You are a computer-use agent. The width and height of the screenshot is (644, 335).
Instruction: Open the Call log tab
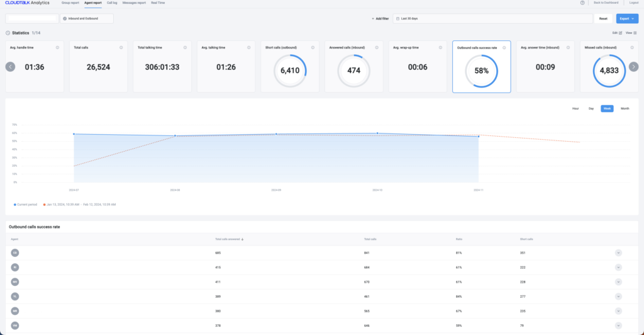tap(112, 3)
